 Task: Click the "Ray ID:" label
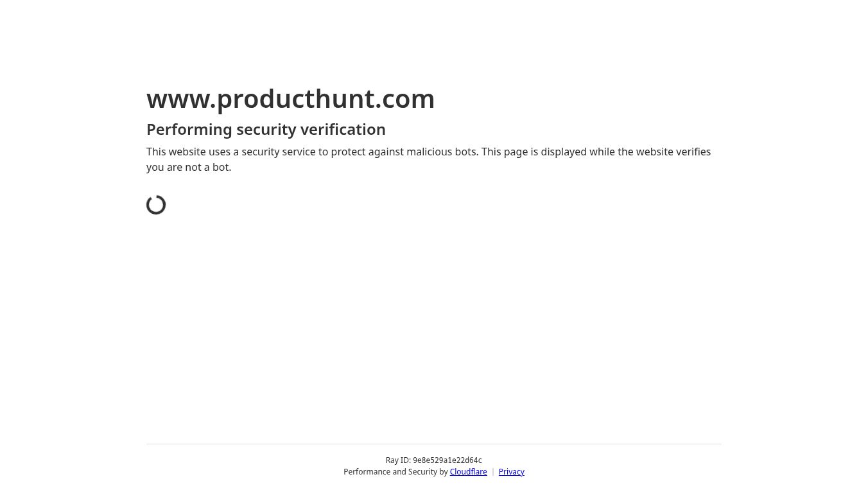click(398, 460)
